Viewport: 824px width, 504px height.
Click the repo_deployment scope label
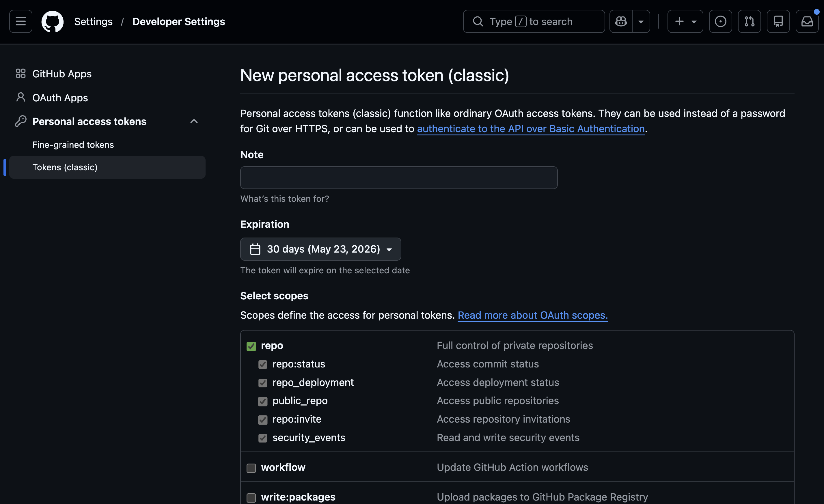(313, 382)
